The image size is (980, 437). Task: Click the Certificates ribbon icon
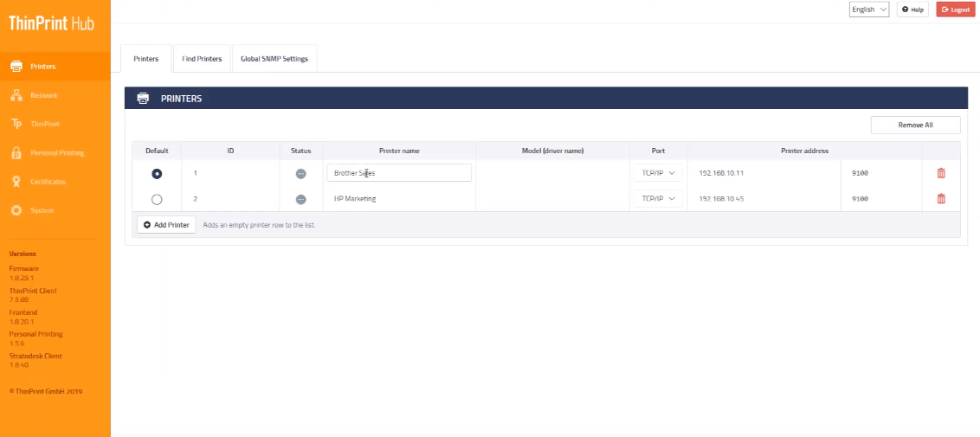pos(16,181)
